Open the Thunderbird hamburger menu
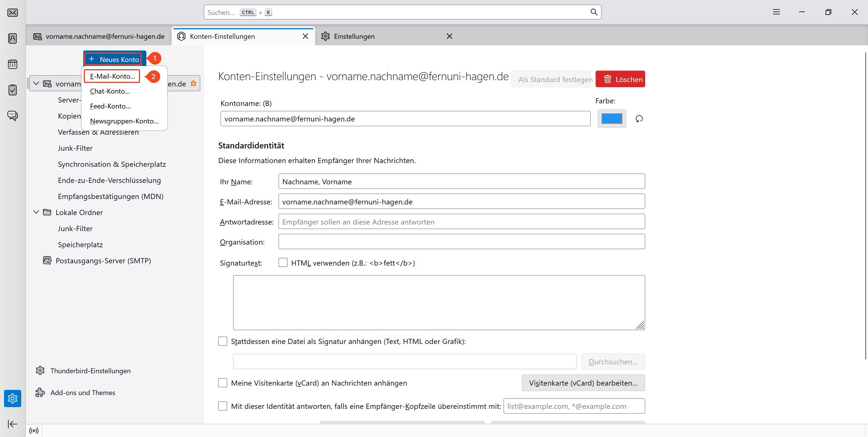The height and width of the screenshot is (437, 868). click(x=776, y=12)
